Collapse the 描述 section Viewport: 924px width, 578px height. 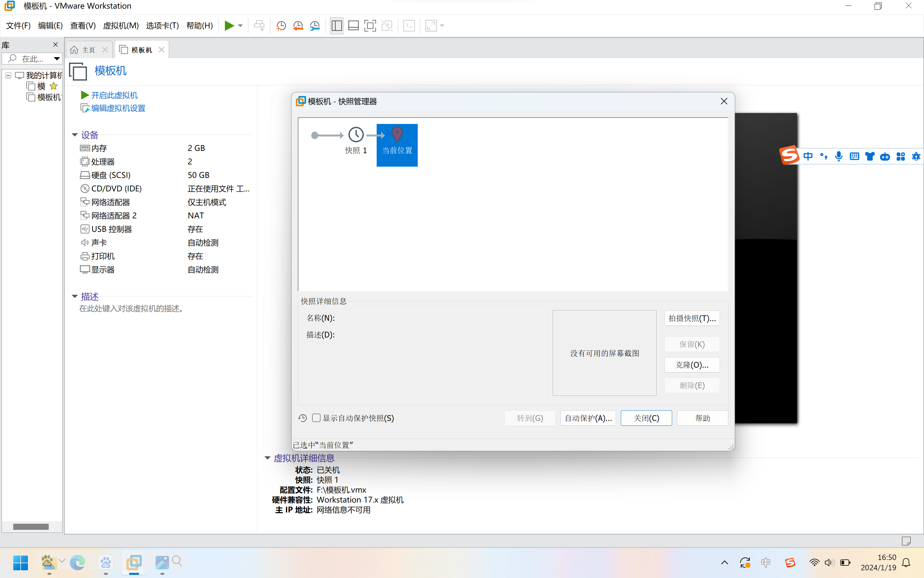pyautogui.click(x=75, y=296)
